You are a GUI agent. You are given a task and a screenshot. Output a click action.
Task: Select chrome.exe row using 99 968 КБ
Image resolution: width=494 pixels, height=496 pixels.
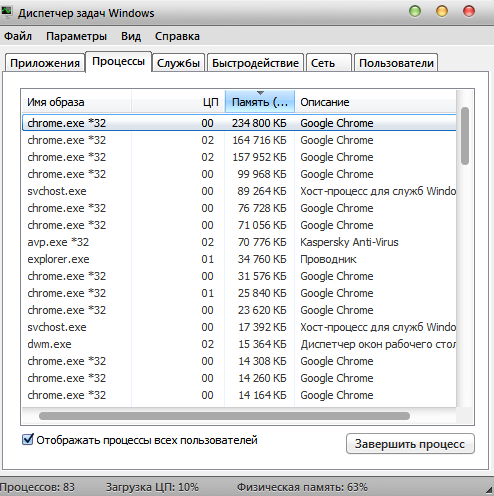pyautogui.click(x=239, y=174)
